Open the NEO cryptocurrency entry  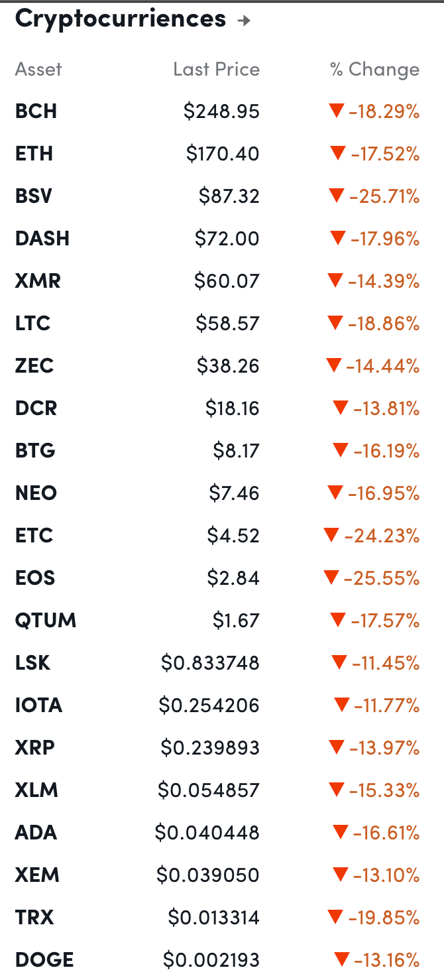point(36,493)
